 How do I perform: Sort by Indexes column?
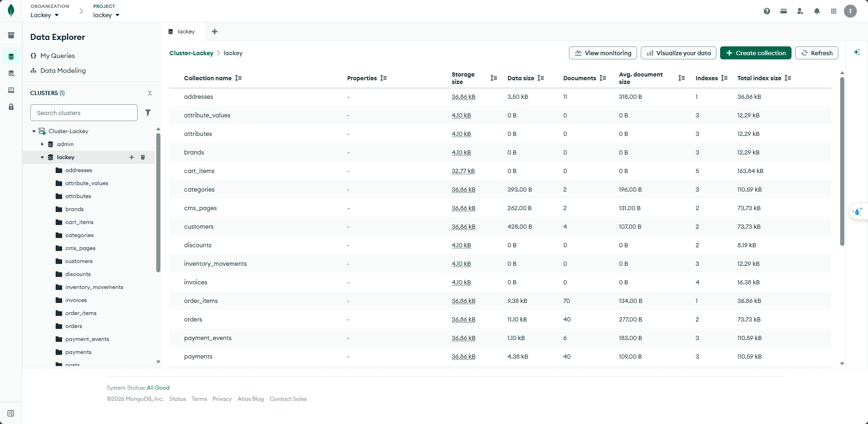coord(724,78)
